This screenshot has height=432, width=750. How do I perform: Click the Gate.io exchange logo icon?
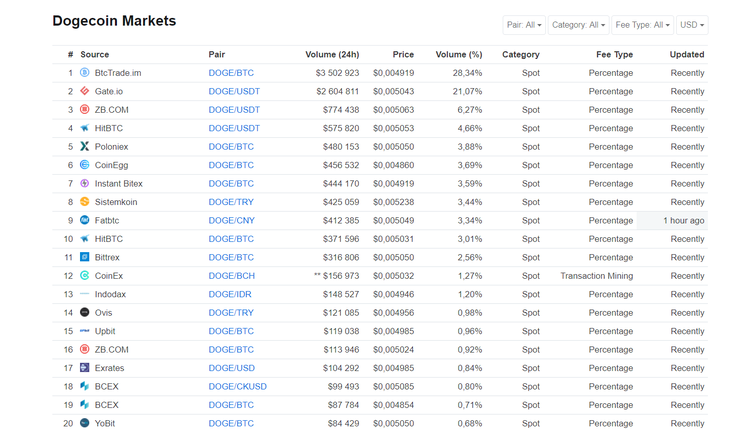click(84, 91)
